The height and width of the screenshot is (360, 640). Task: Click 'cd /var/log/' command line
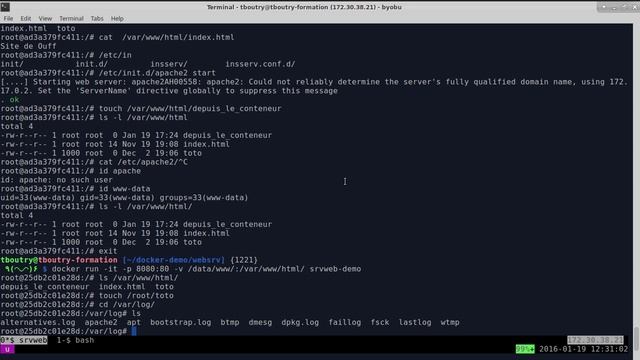click(78, 304)
